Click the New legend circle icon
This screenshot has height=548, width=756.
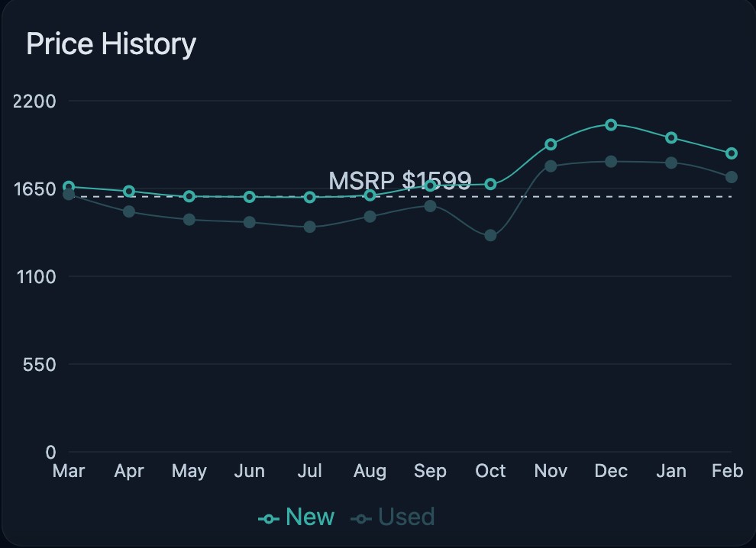tap(269, 519)
